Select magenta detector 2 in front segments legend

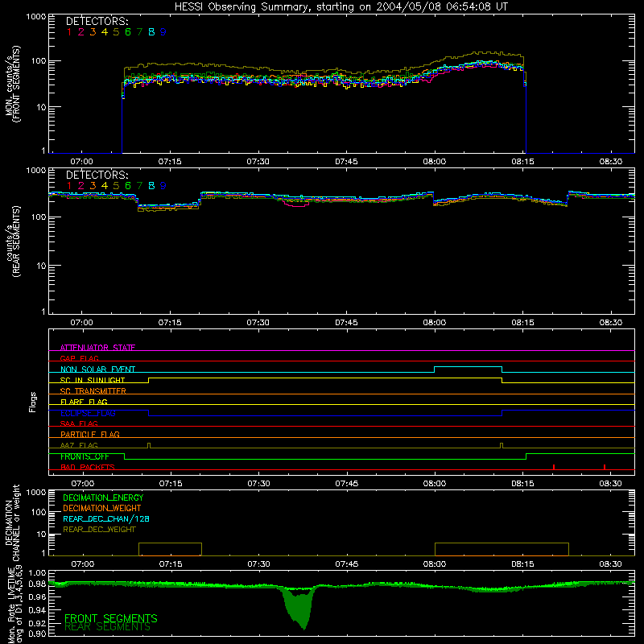click(81, 32)
